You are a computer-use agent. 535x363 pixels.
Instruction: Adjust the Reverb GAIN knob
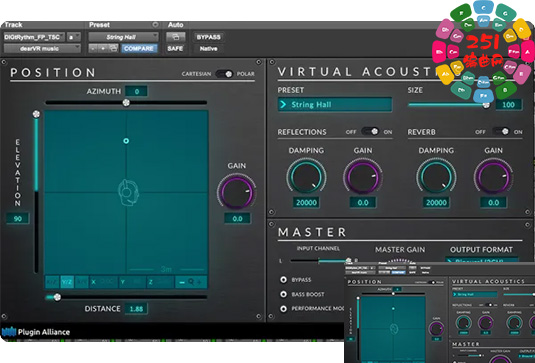click(x=493, y=177)
